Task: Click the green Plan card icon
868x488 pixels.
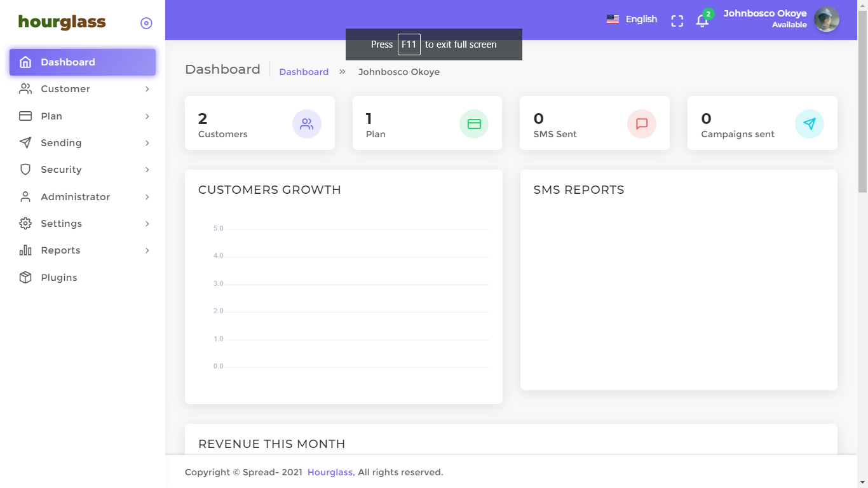Action: [474, 124]
